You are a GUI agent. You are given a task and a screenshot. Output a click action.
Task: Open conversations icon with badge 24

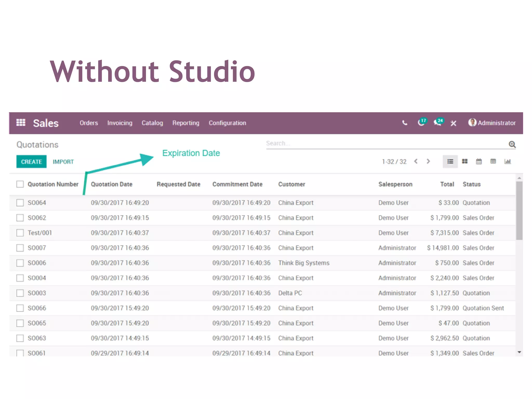[x=438, y=123]
